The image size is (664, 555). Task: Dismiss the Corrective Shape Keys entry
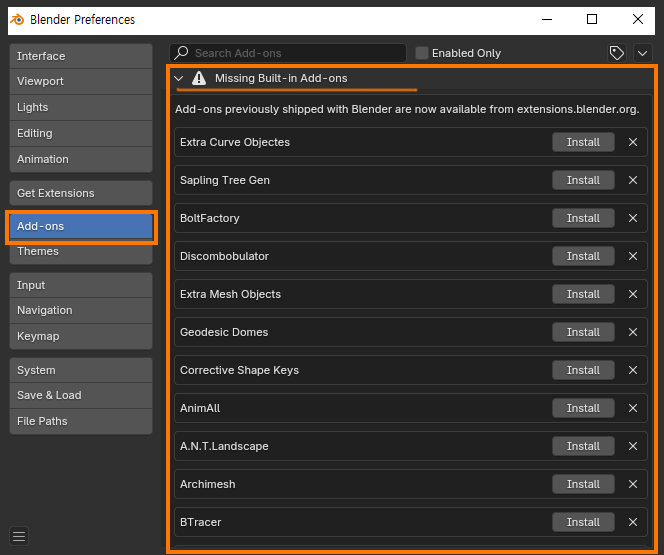(x=633, y=370)
